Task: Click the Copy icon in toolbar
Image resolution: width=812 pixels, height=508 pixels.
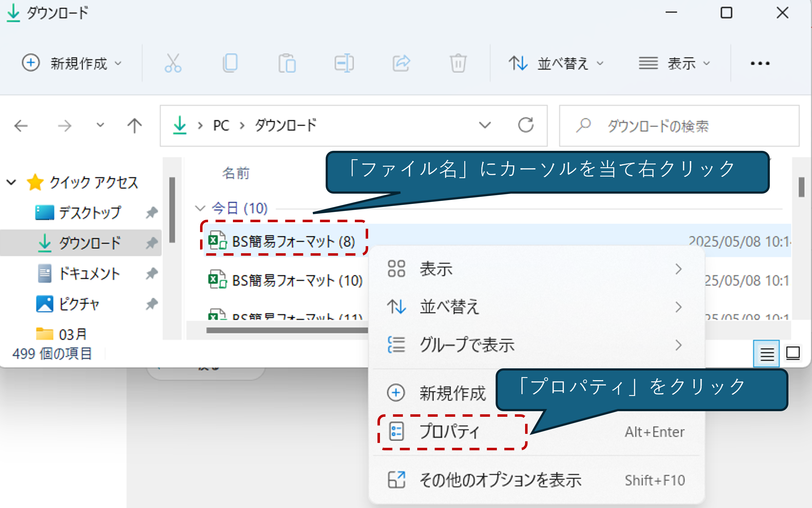Action: (230, 63)
